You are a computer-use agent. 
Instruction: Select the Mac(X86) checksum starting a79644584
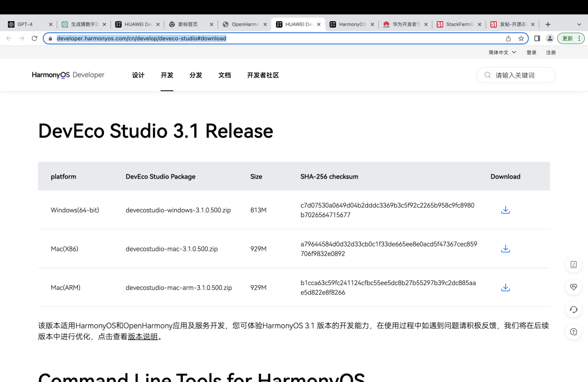coord(389,249)
